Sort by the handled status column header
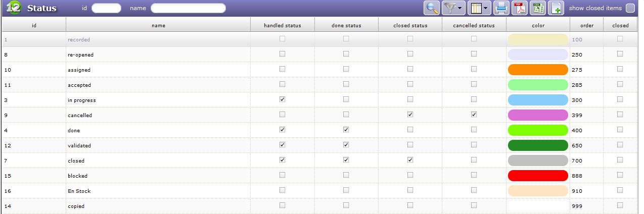 point(283,25)
